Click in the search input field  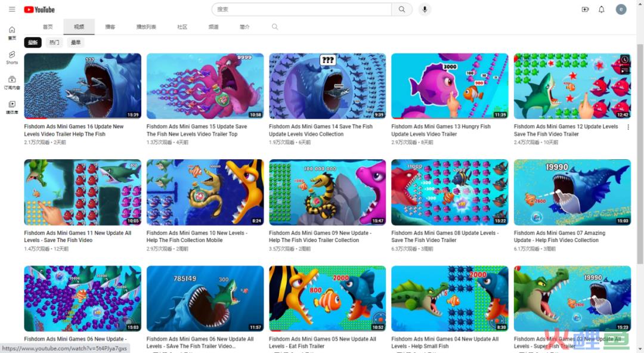coord(302,9)
